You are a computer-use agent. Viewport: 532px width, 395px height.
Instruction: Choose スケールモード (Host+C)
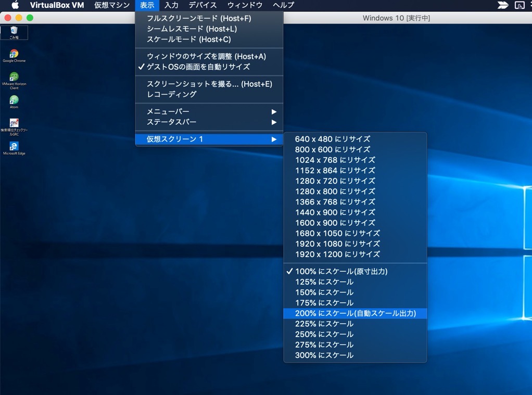(209, 40)
